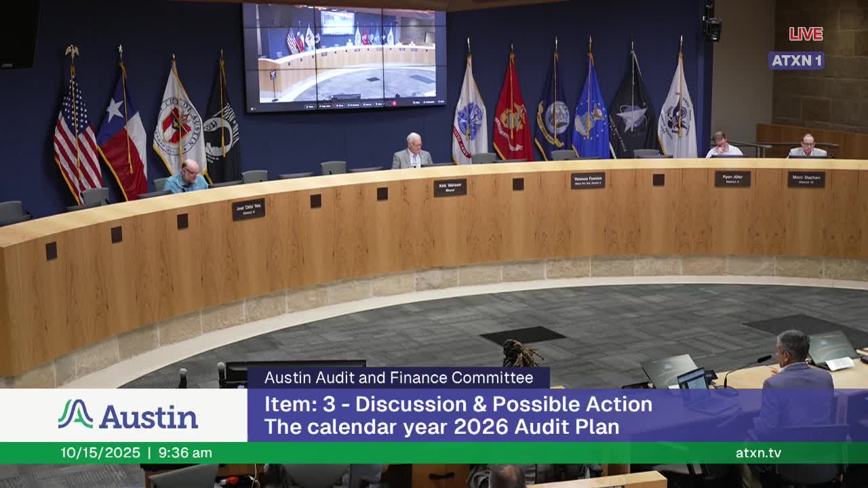The image size is (868, 488).
Task: Click the Kirk Watson Mayor nameplate
Action: pyautogui.click(x=450, y=188)
